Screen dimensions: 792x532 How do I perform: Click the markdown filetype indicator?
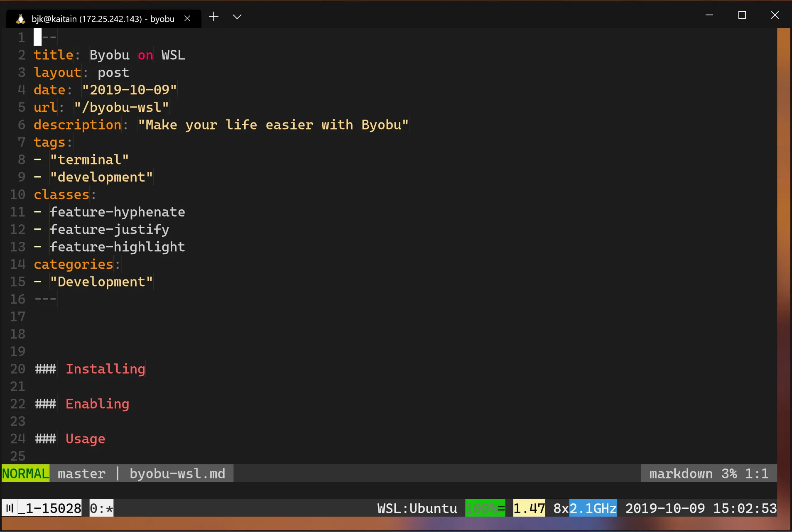(681, 473)
